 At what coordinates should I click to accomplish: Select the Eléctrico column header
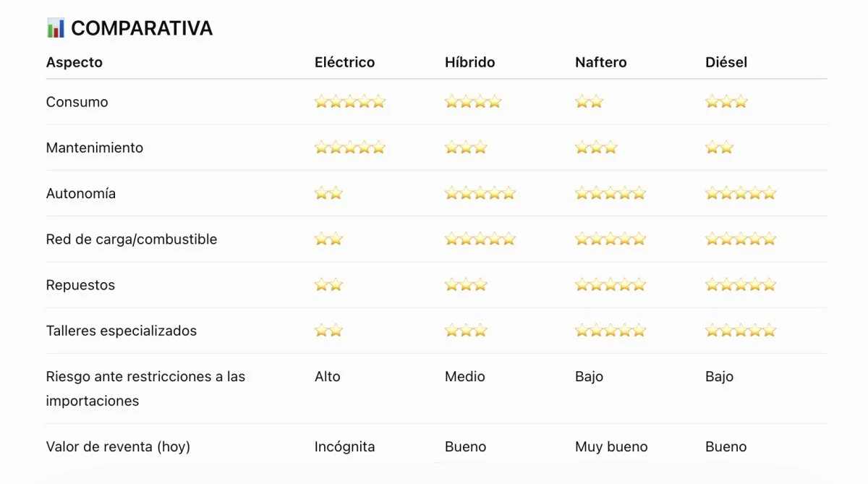[x=344, y=62]
